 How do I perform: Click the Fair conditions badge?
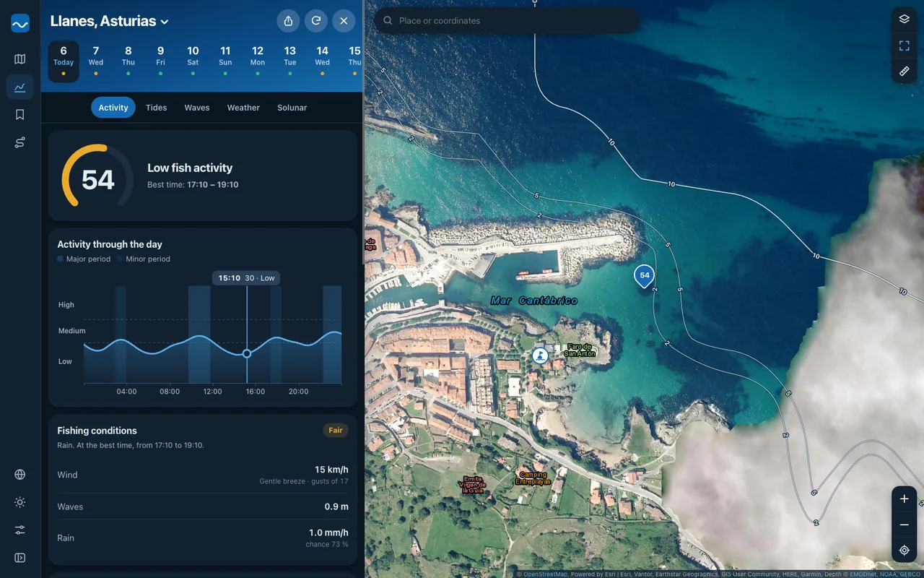(336, 431)
